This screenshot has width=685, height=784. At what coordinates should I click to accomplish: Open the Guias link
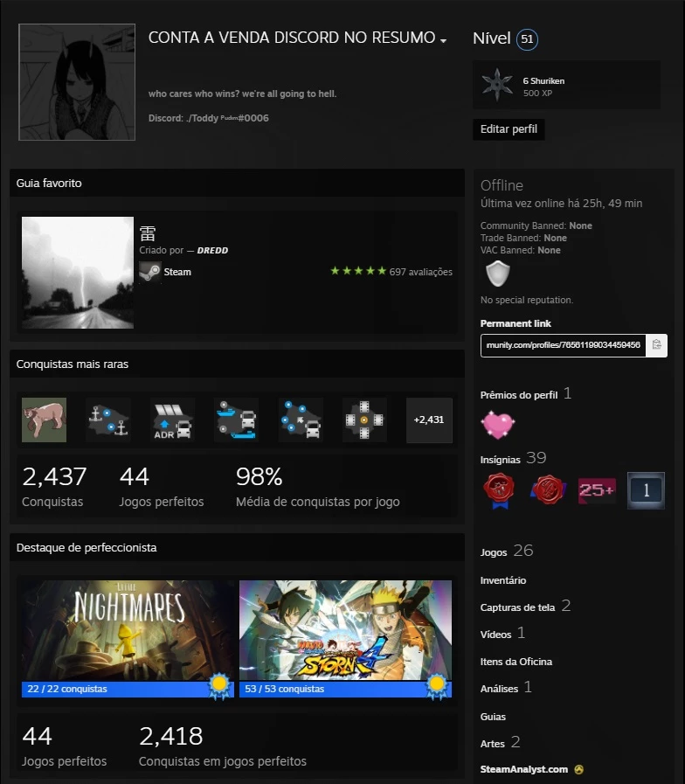pos(493,717)
